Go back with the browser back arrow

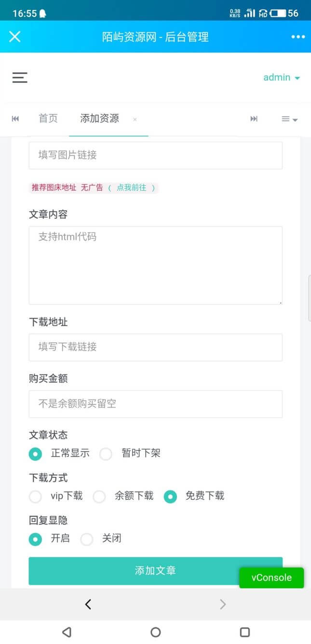click(x=88, y=604)
